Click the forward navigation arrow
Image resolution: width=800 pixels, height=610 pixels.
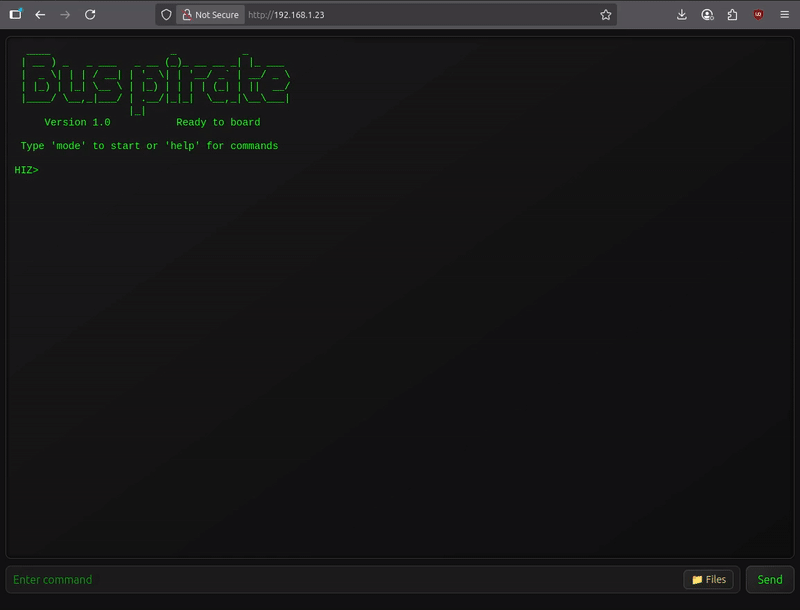65,15
